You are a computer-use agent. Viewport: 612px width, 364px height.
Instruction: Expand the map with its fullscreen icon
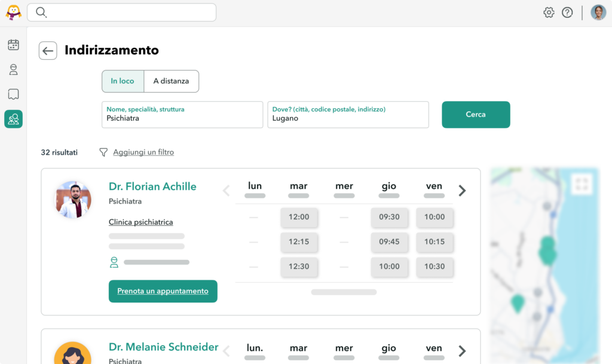pos(582,183)
